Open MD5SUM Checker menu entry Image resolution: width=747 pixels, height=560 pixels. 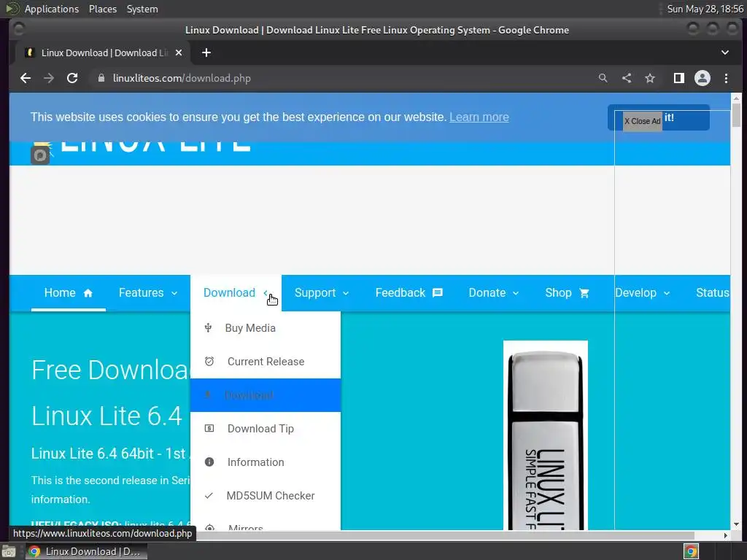(266, 496)
